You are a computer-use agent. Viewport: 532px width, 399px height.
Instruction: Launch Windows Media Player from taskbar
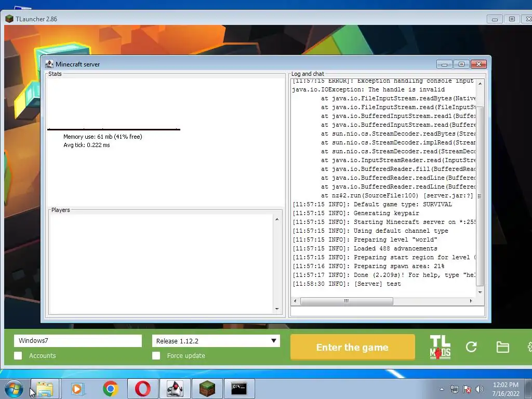pyautogui.click(x=77, y=389)
